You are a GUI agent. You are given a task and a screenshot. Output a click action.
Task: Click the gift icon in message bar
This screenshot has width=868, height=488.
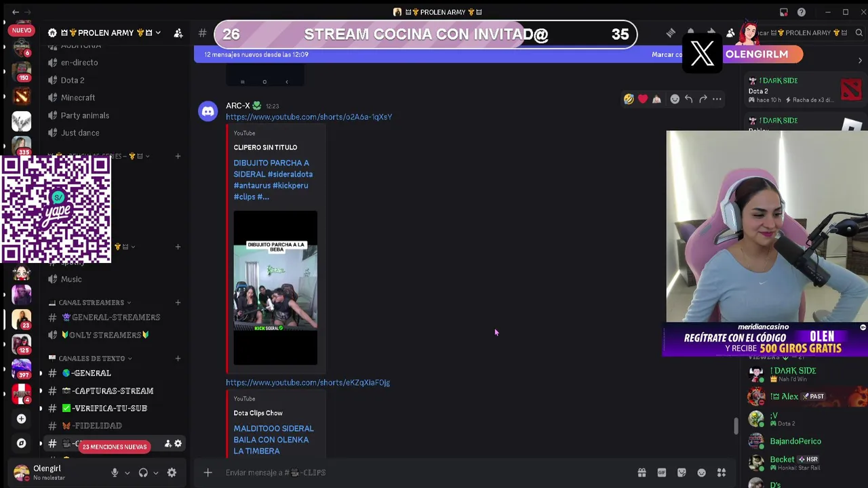[642, 472]
